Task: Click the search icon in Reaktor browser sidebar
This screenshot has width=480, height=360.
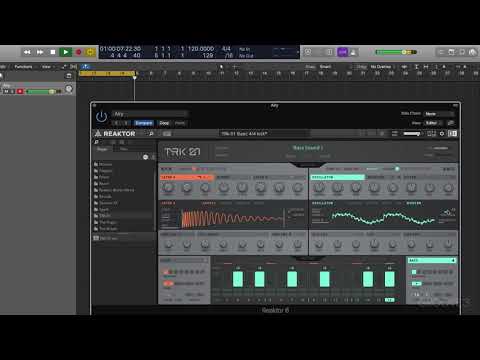Action: (97, 142)
